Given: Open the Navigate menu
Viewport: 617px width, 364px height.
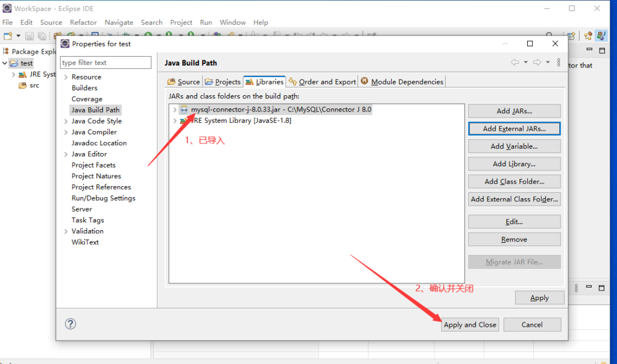Looking at the screenshot, I should click(119, 22).
